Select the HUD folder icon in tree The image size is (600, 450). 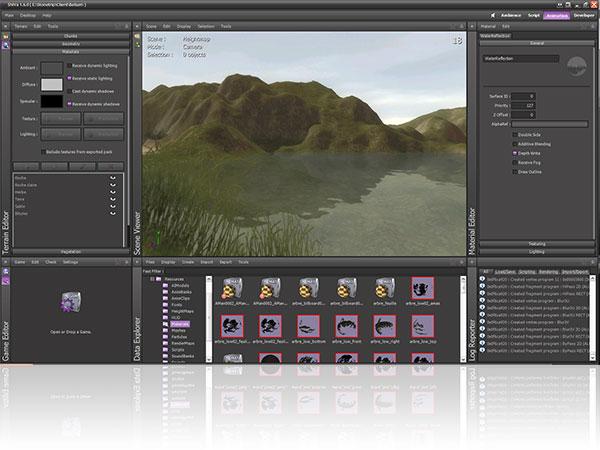[165, 318]
